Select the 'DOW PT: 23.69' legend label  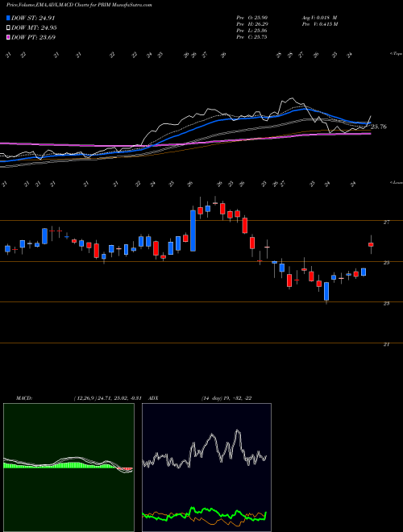(34, 37)
